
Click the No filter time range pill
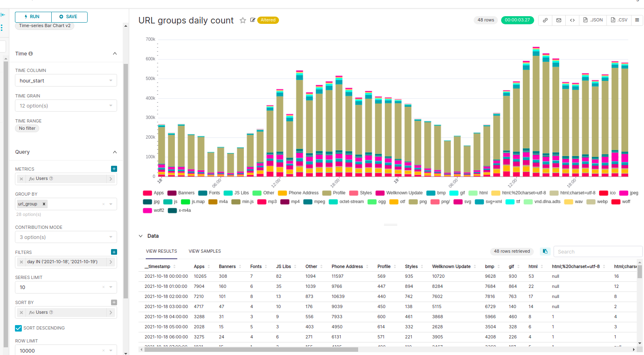tap(27, 128)
